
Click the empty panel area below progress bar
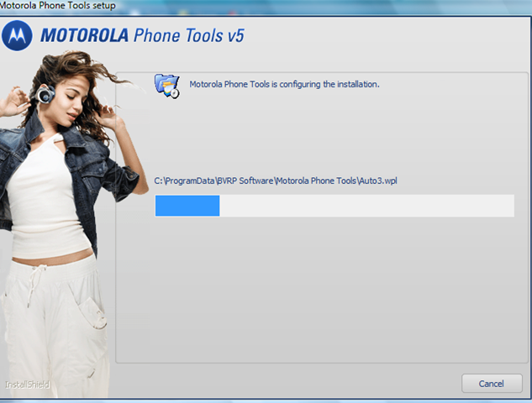[321, 288]
